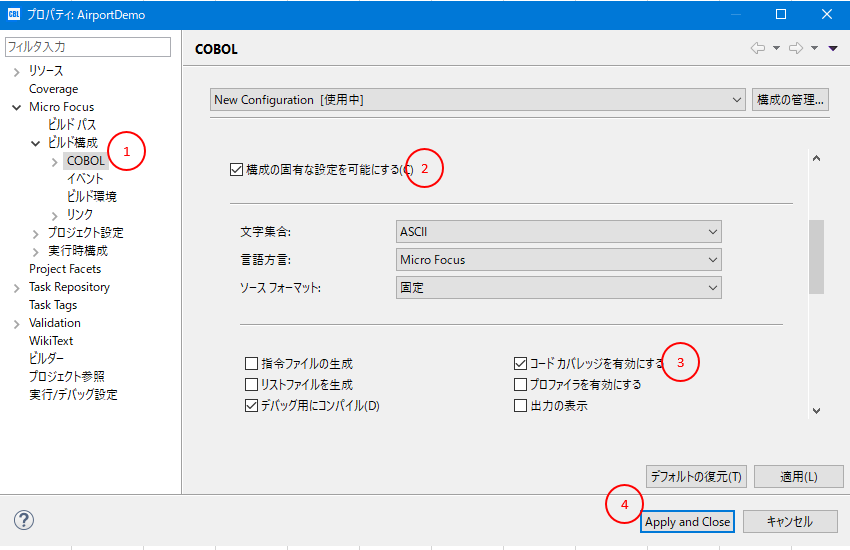Image resolution: width=850 pixels, height=550 pixels.
Task: Select COBOL in the settings tree
Action: tap(86, 161)
